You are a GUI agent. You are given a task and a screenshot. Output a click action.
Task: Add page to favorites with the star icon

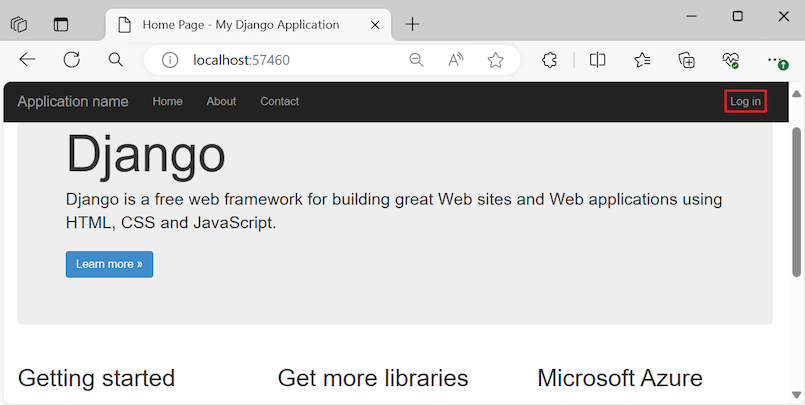495,60
